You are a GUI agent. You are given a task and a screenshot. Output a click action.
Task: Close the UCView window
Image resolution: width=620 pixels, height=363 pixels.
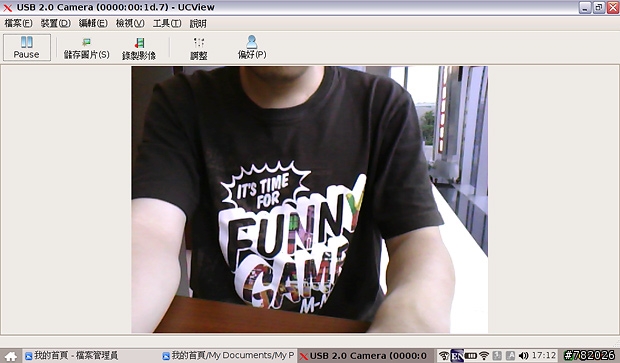(x=613, y=8)
